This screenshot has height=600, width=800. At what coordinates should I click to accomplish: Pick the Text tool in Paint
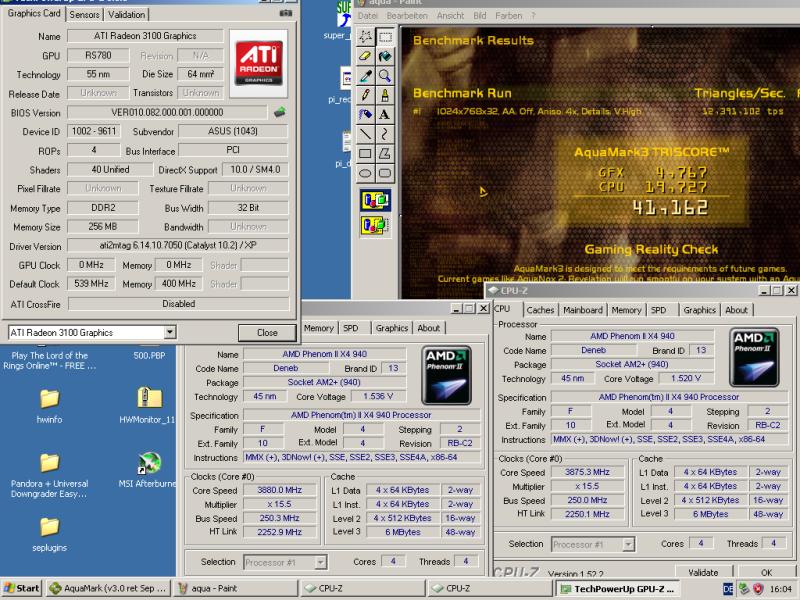click(x=385, y=114)
